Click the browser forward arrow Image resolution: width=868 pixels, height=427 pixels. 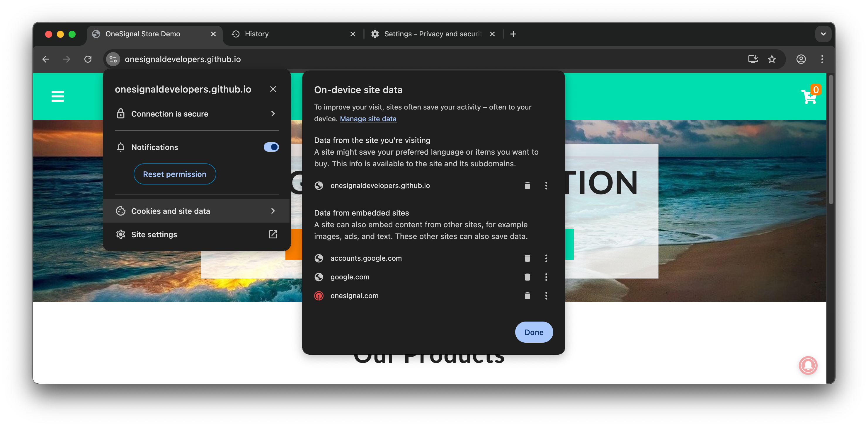tap(67, 59)
